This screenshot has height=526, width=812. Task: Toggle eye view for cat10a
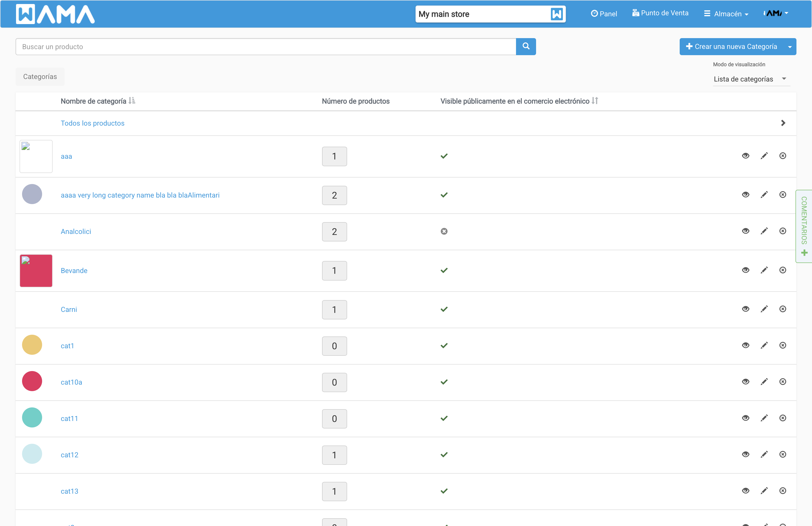[x=746, y=382]
